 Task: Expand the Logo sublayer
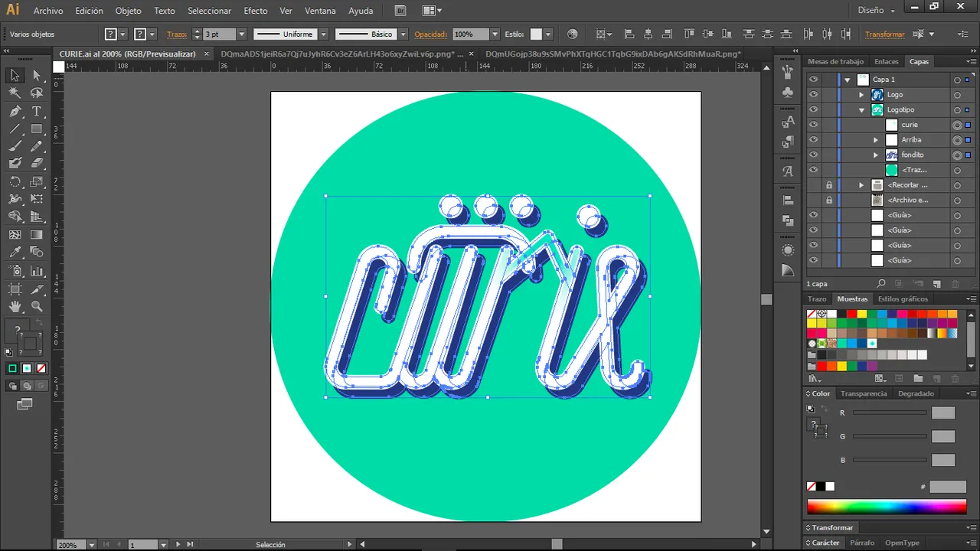click(861, 95)
